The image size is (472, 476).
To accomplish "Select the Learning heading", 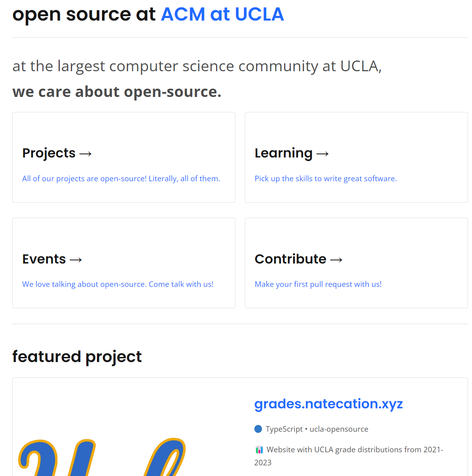I will pos(284,153).
